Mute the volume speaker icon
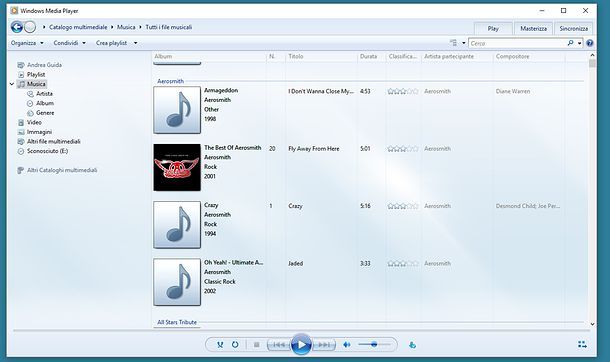 (347, 345)
